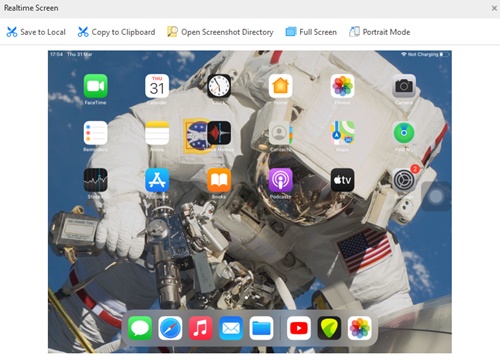Screen dimensions: 500x361
Task: Open Messages in the dock
Action: pyautogui.click(x=140, y=328)
